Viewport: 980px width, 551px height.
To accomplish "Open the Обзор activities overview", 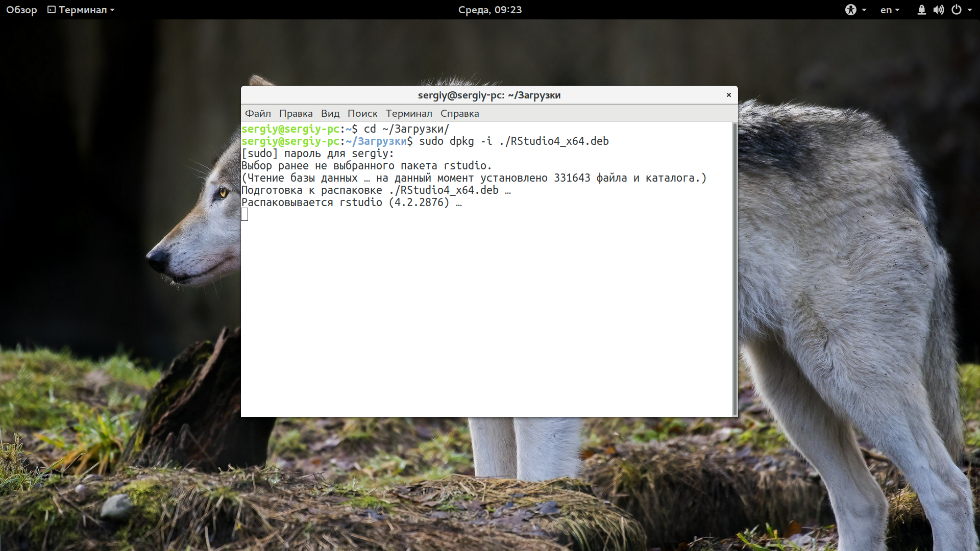I will pyautogui.click(x=21, y=10).
